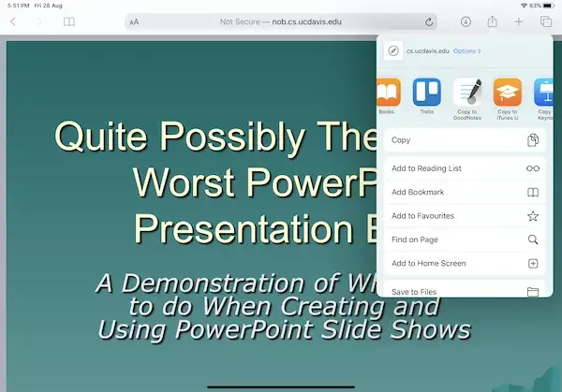Select Copy in the share menu
This screenshot has width=562, height=392.
point(465,140)
